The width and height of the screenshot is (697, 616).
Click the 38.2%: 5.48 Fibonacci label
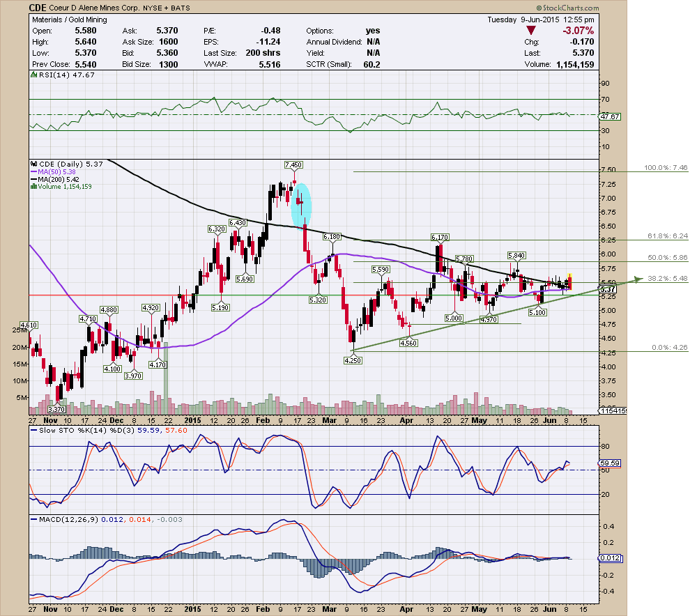click(x=667, y=278)
